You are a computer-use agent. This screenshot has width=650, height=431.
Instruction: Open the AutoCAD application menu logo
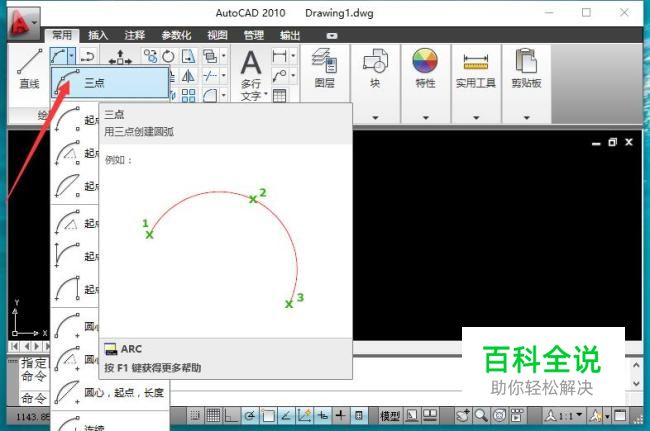click(x=23, y=23)
